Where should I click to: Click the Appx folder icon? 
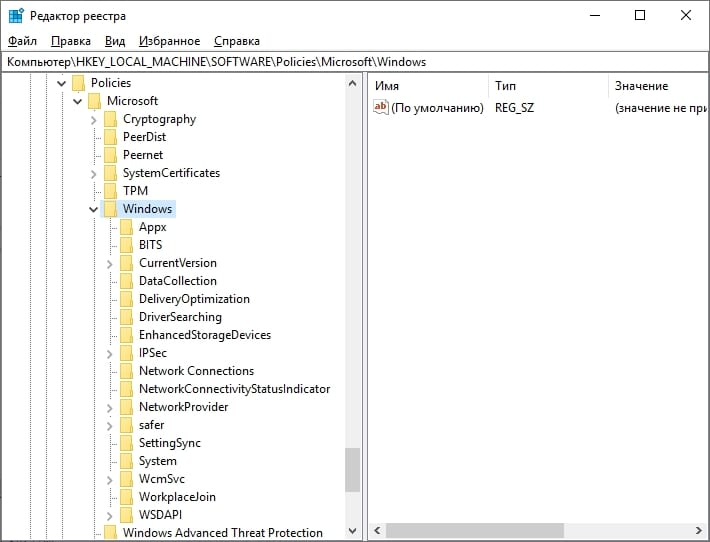pyautogui.click(x=126, y=227)
